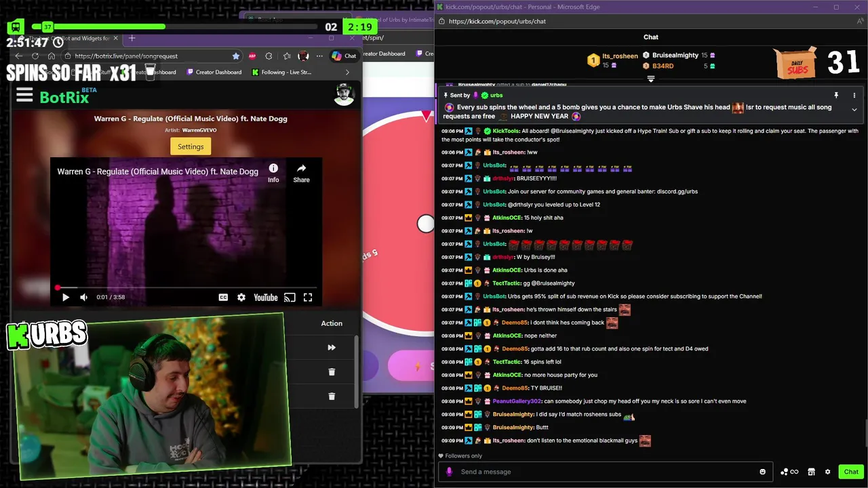This screenshot has width=868, height=488.
Task: Click the Action column header
Action: pos(332,323)
